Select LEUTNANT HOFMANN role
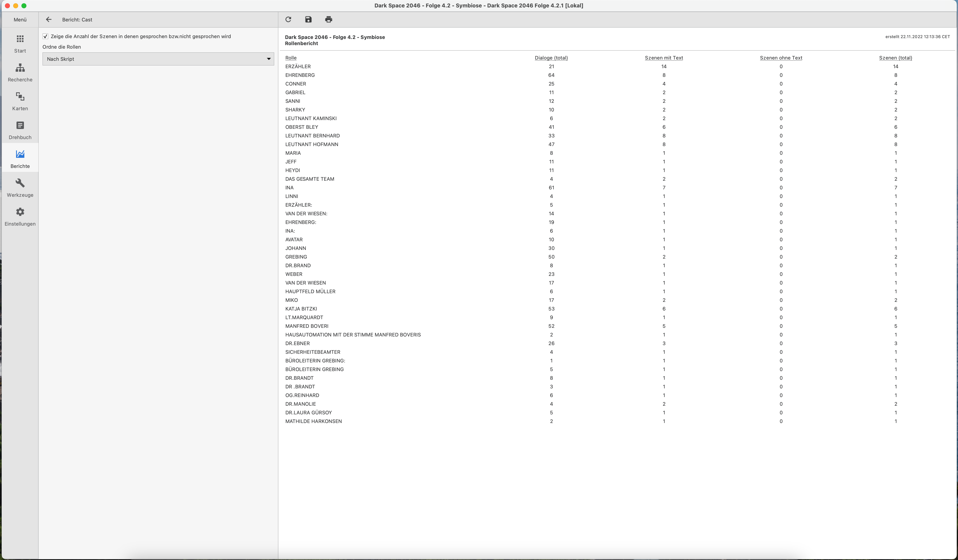Image resolution: width=958 pixels, height=560 pixels. [x=311, y=144]
